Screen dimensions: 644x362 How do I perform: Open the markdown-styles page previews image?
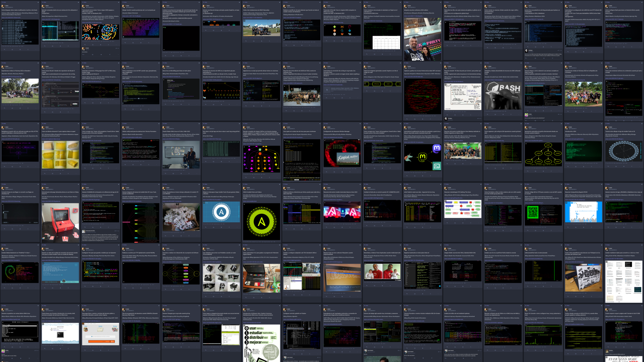624,282
